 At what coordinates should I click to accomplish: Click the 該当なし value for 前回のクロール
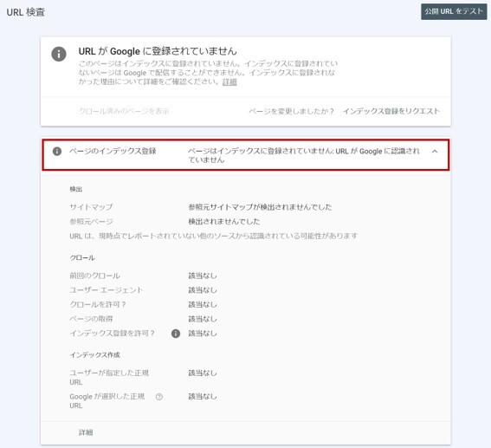(x=203, y=276)
